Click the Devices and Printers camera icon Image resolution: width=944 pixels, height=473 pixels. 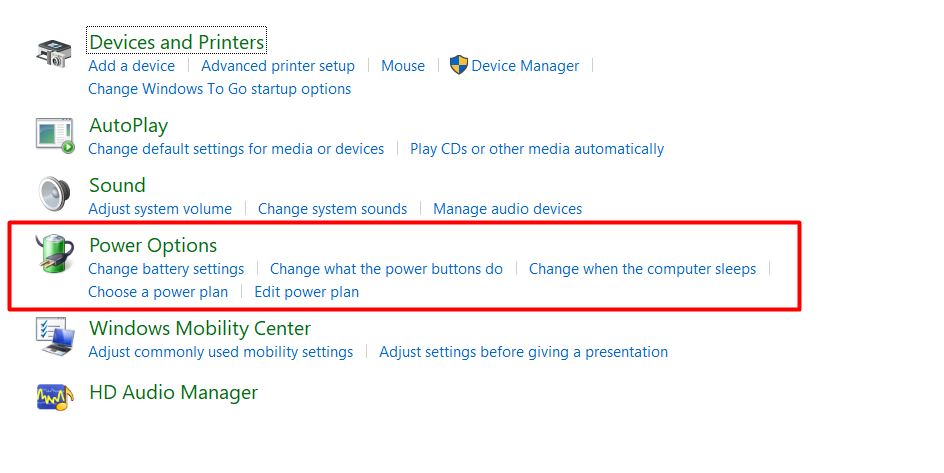[54, 54]
